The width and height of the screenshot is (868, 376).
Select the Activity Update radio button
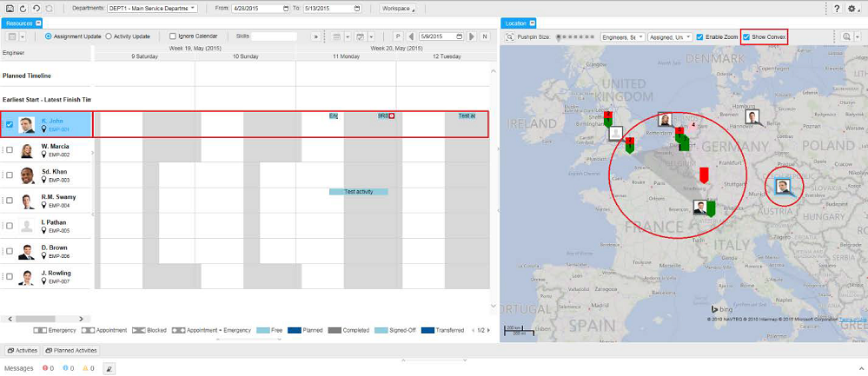pos(109,36)
